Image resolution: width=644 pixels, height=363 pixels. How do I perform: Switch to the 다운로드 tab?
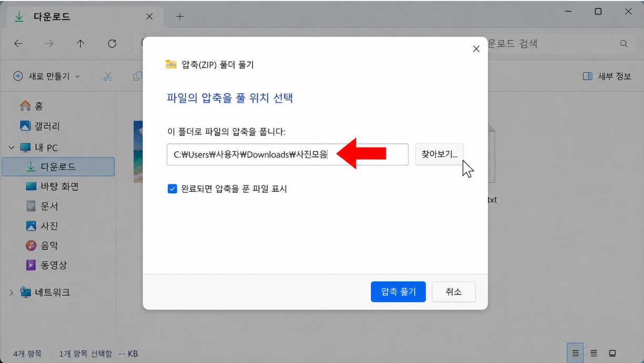[x=84, y=17]
